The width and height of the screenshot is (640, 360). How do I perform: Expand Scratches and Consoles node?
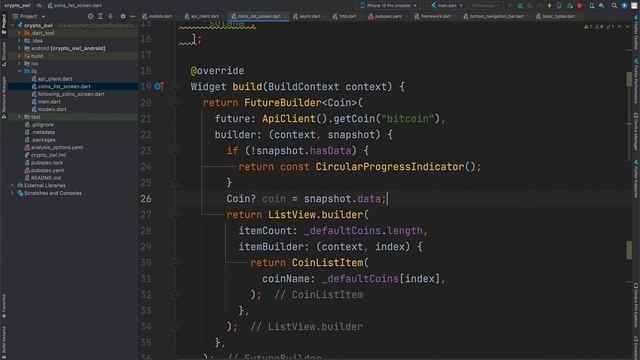click(12, 193)
